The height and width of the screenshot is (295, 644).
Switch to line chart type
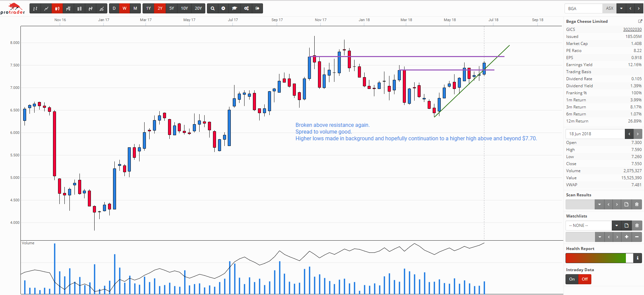46,8
